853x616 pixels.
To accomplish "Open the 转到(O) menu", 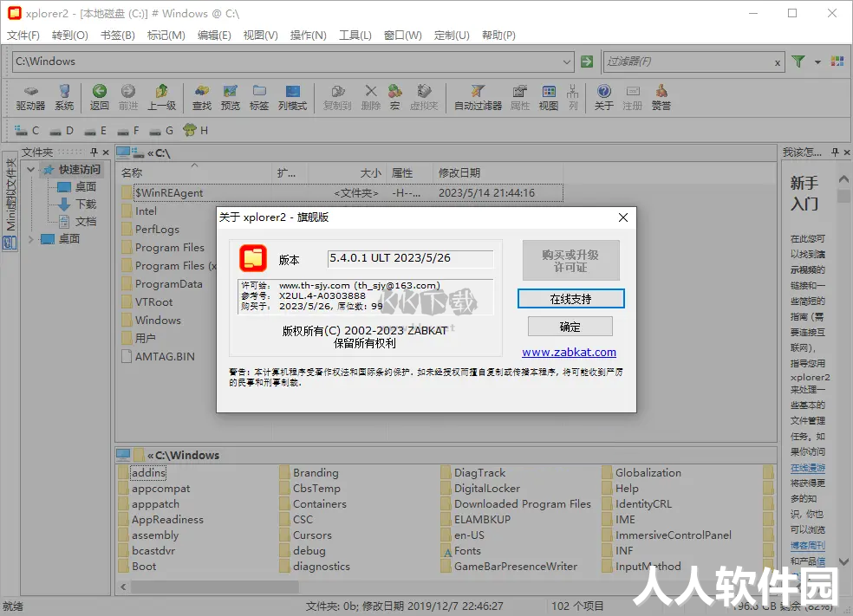I will pos(69,36).
